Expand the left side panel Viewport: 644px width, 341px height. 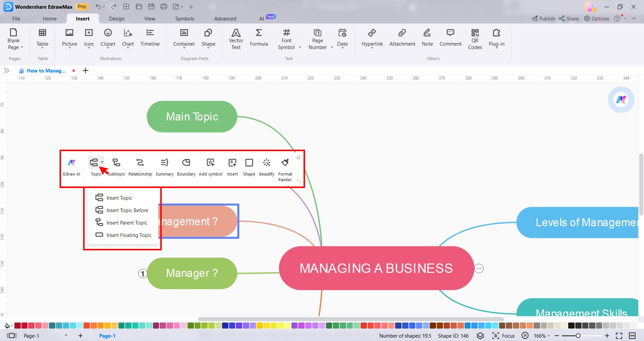click(6, 71)
